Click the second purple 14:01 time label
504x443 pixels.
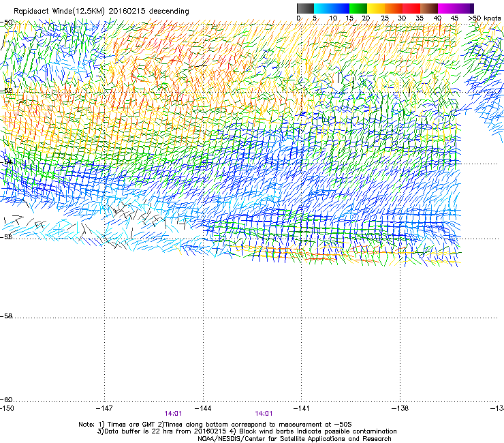pyautogui.click(x=264, y=414)
